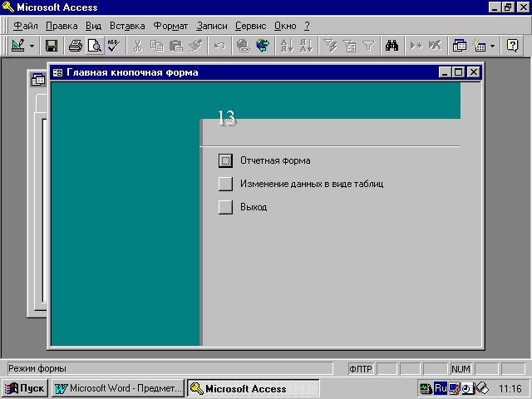Add new record toolbar icon

(416, 46)
